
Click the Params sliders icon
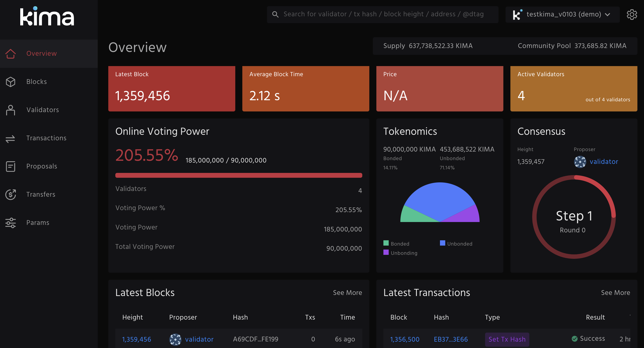click(x=11, y=223)
